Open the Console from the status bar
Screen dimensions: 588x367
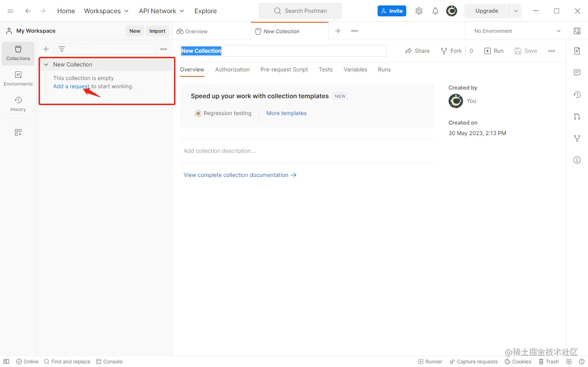click(x=109, y=362)
